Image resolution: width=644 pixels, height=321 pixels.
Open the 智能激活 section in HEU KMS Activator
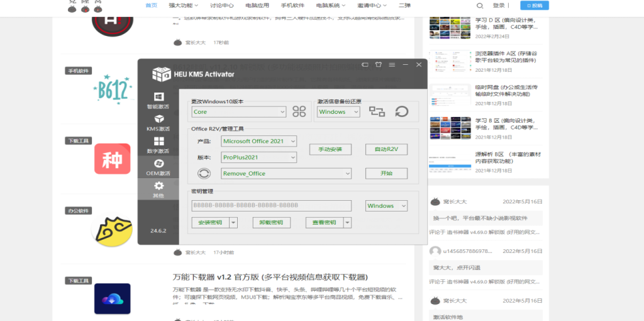[x=158, y=100]
